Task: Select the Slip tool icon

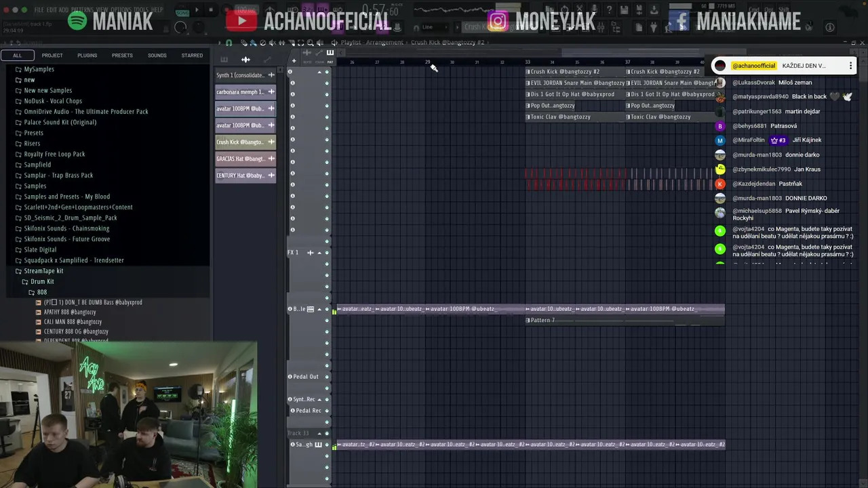Action: pos(281,42)
